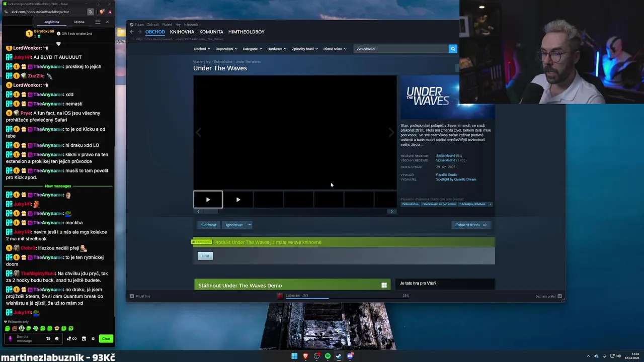Switch translation to čeština tab
The height and width of the screenshot is (362, 644).
79,22
